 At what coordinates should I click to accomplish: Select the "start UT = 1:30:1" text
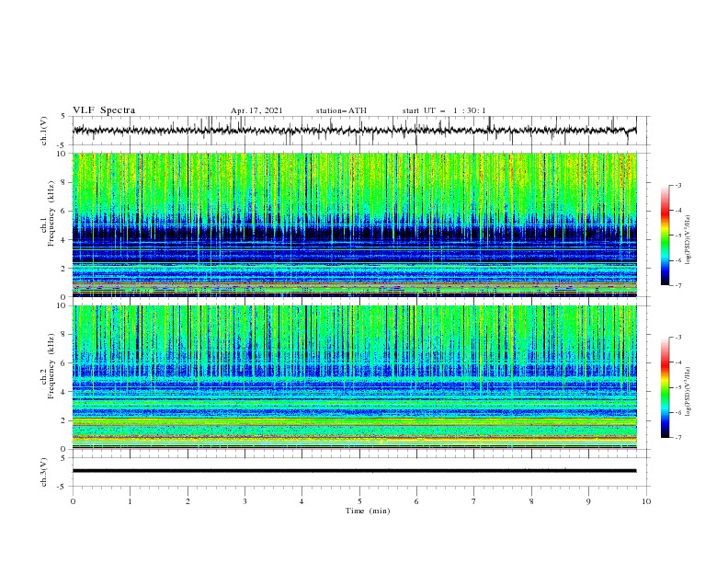(444, 110)
